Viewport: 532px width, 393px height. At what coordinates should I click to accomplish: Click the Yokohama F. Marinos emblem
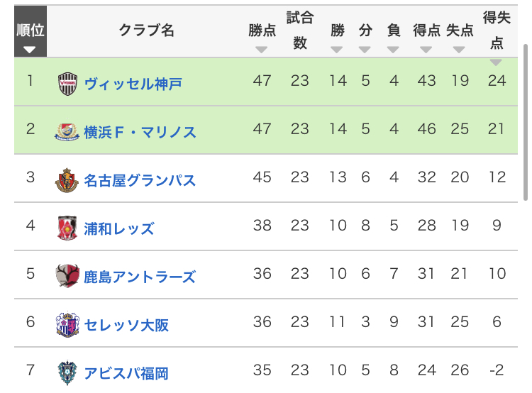(67, 132)
